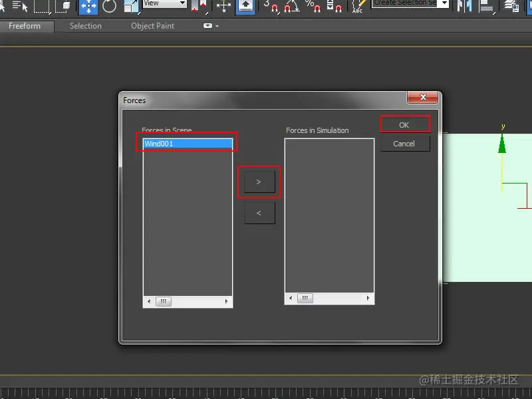Switch to the Selection ribbon tab
Screen dimensions: 532x399
86,26
